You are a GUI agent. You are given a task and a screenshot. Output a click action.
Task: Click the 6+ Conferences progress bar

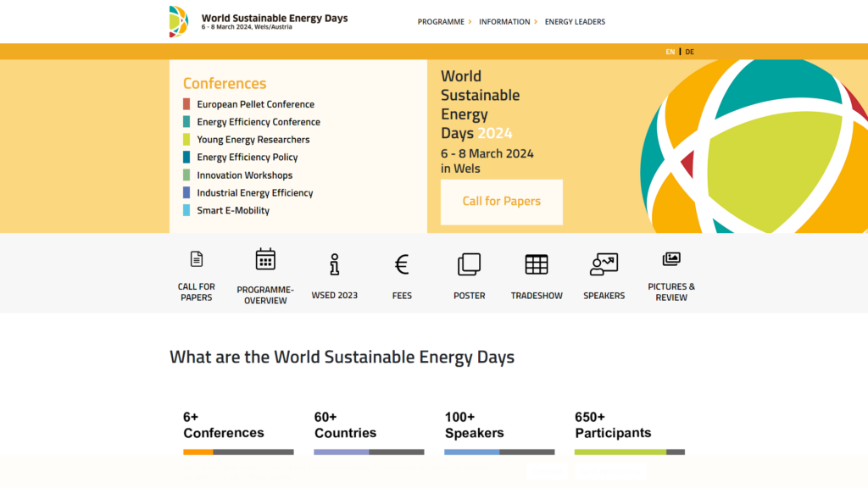tap(238, 452)
